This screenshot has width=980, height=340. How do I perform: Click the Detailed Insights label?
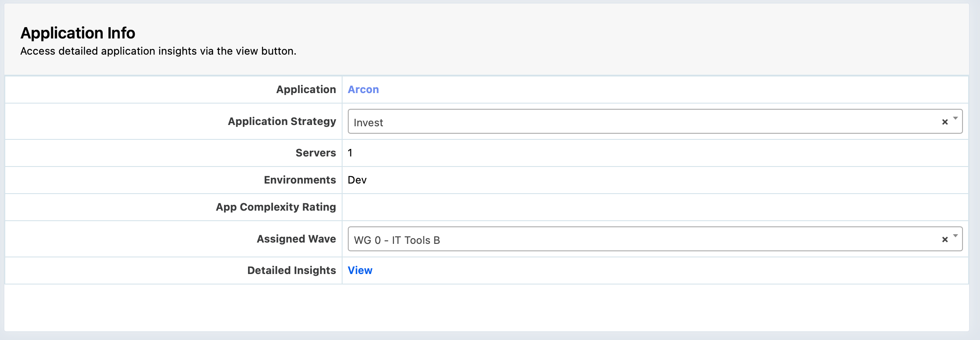pyautogui.click(x=291, y=271)
